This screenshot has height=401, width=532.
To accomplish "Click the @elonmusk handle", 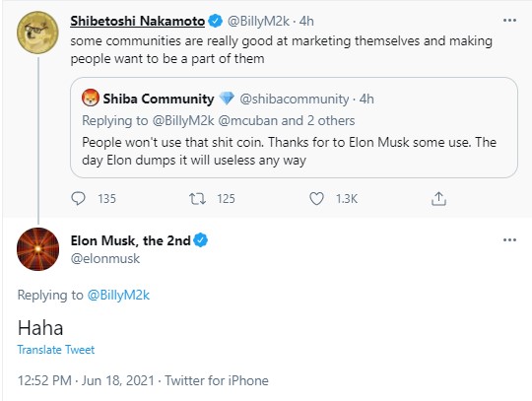I will (105, 258).
